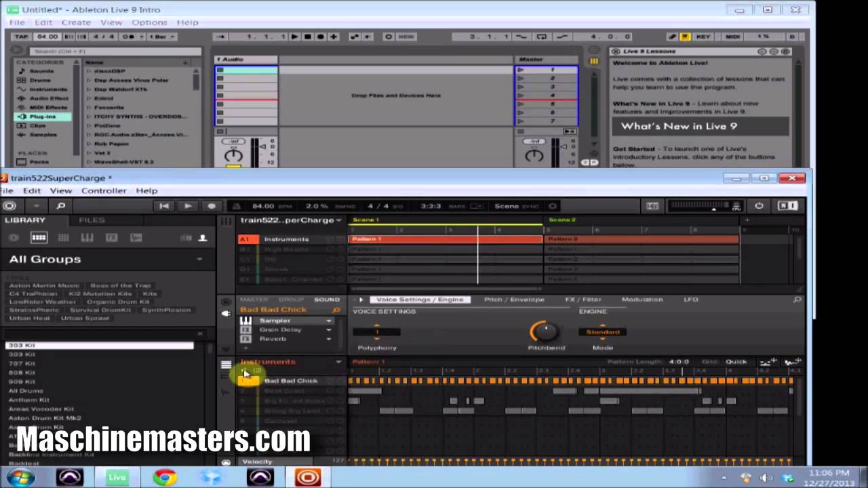868x488 pixels.
Task: Open the Controller menu in Maschine
Action: [104, 191]
